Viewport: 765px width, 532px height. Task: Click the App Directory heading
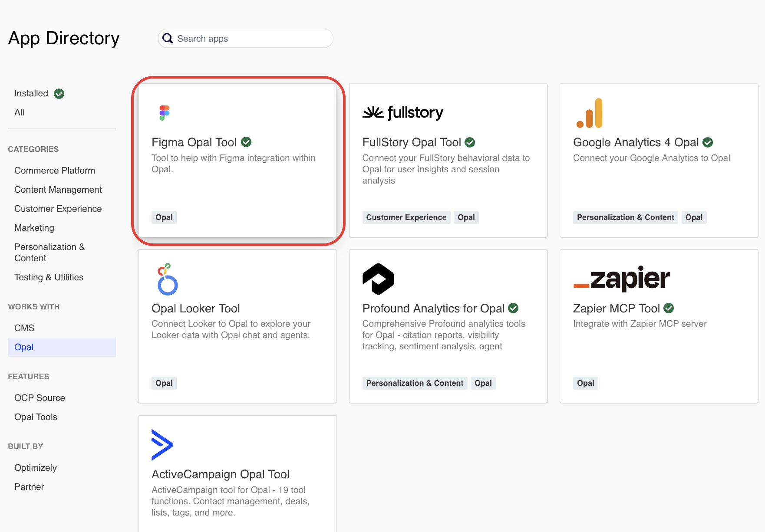pos(64,39)
